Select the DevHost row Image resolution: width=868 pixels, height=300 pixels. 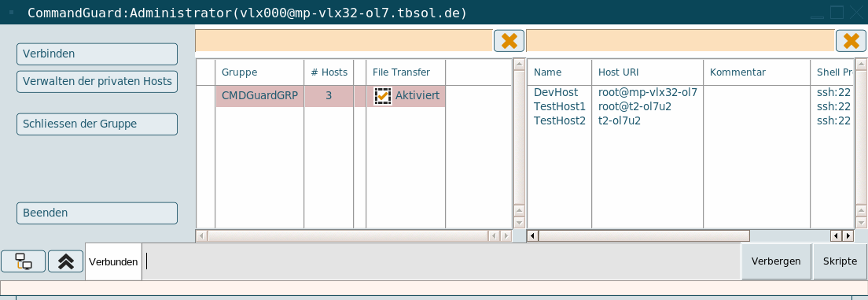(691, 92)
